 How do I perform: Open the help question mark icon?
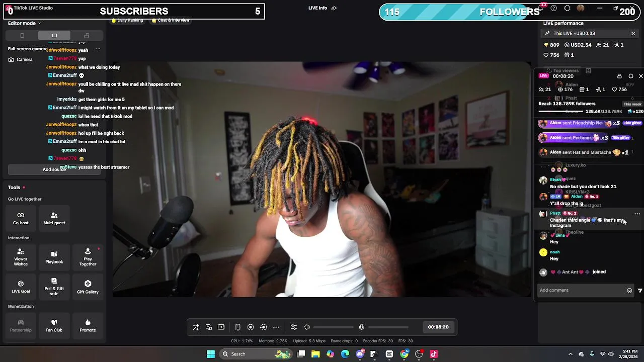pos(554,8)
